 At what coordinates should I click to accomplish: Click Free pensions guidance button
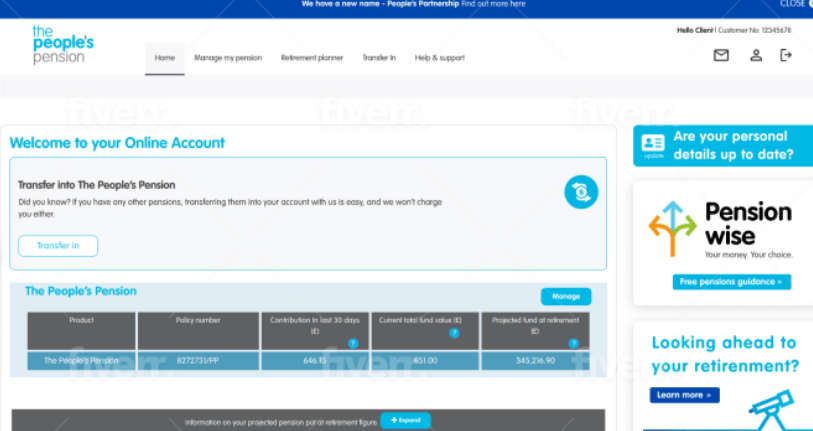pos(732,282)
